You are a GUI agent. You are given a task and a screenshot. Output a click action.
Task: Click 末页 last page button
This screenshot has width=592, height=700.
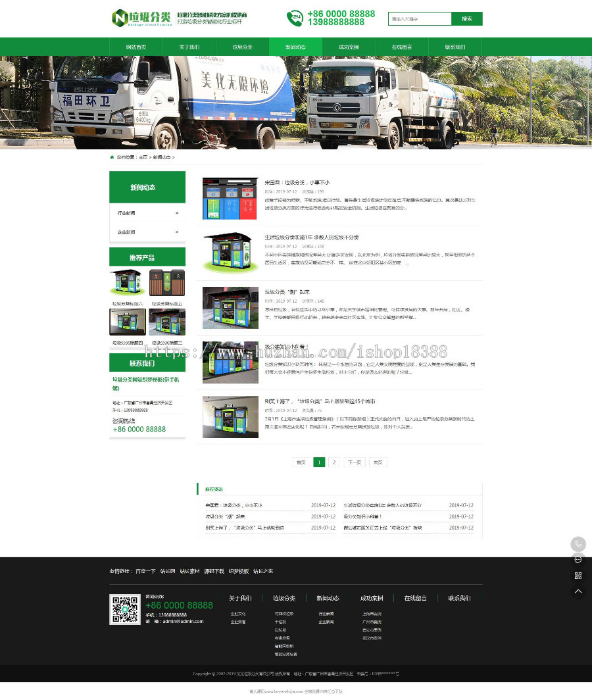click(x=378, y=463)
